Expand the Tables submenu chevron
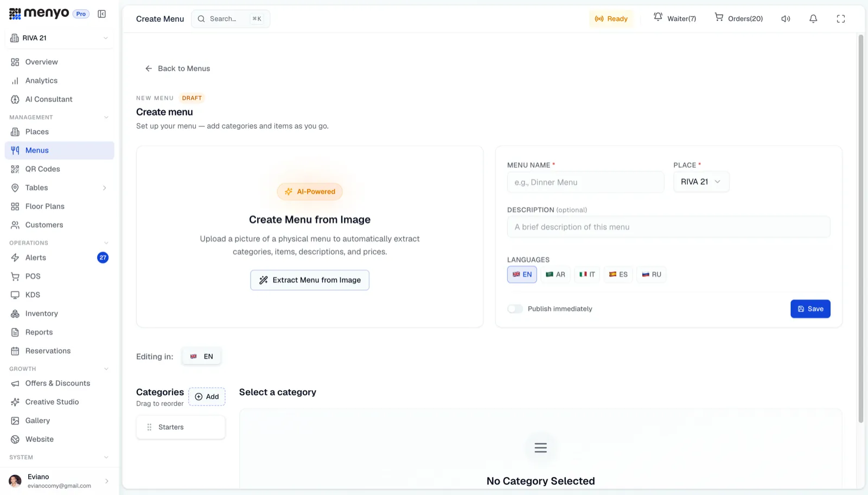Viewport: 868px width, 495px height. pos(104,188)
